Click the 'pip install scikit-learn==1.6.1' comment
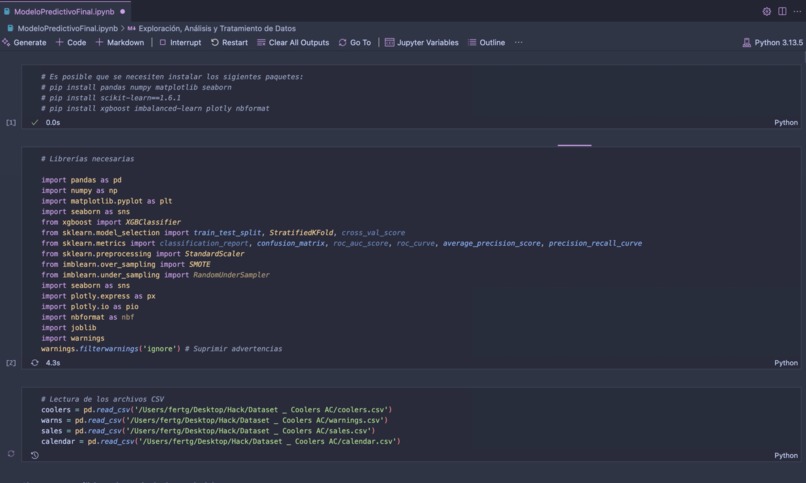 pyautogui.click(x=111, y=98)
